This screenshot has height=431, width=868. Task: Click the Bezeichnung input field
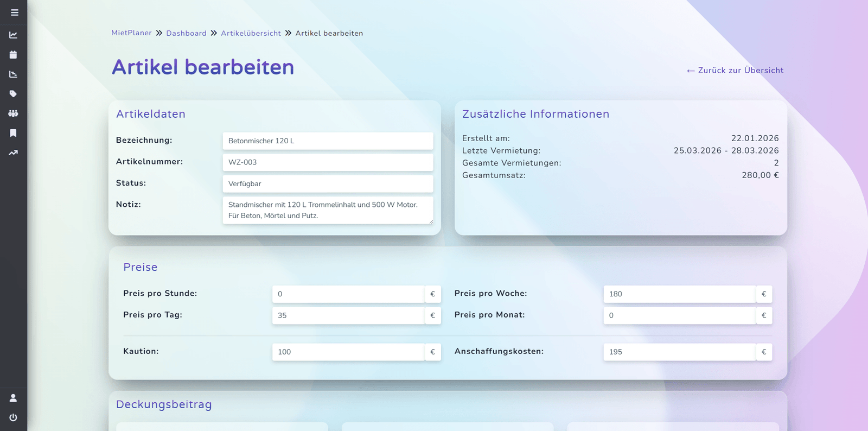click(x=328, y=141)
